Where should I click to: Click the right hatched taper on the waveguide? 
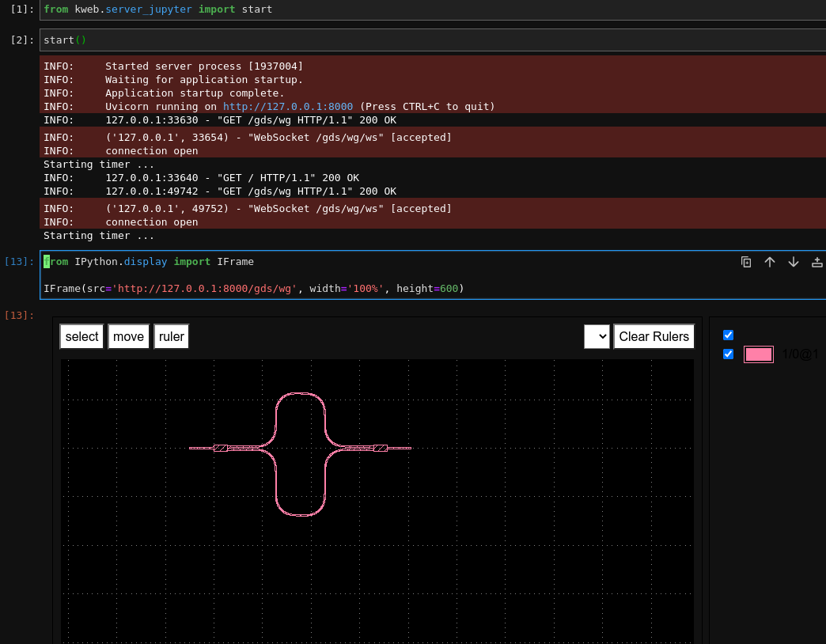pyautogui.click(x=381, y=448)
